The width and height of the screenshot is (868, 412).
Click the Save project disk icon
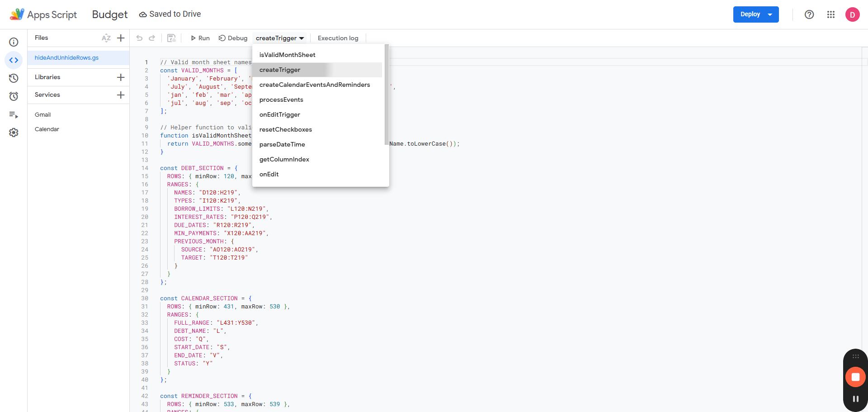pos(171,38)
